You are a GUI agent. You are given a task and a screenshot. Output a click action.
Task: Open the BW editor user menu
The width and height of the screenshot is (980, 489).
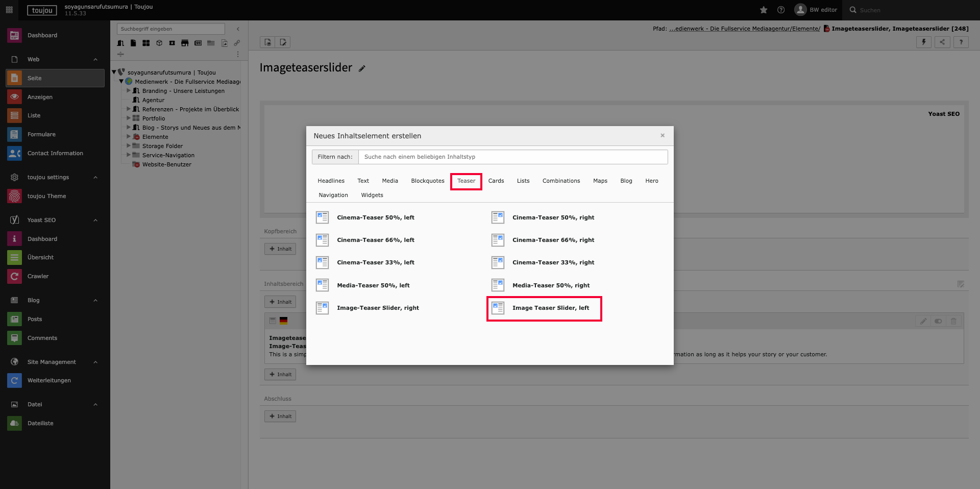click(816, 10)
